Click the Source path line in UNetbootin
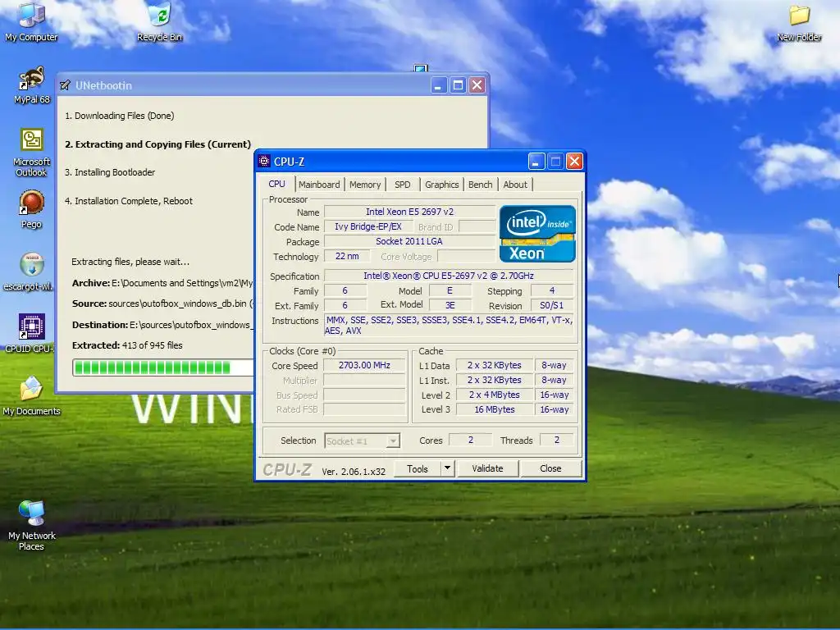This screenshot has height=630, width=840. pos(162,304)
